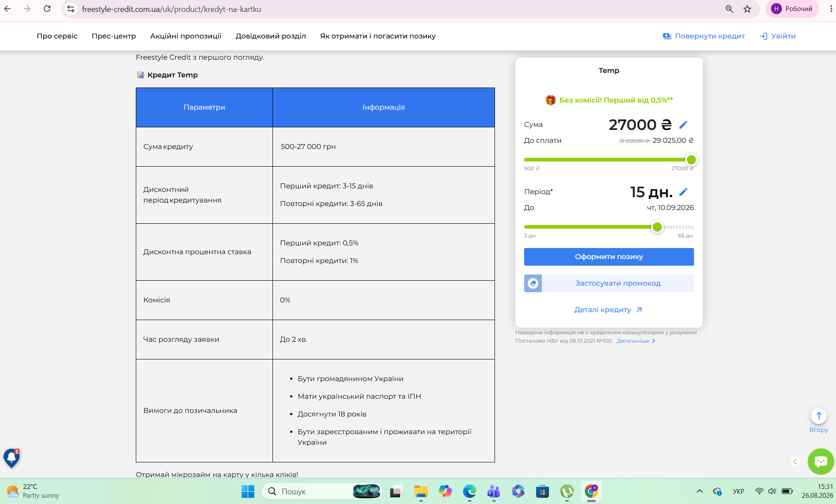Screen dimensions: 836x504
Task: Go forward to next browser page
Action: [x=27, y=9]
